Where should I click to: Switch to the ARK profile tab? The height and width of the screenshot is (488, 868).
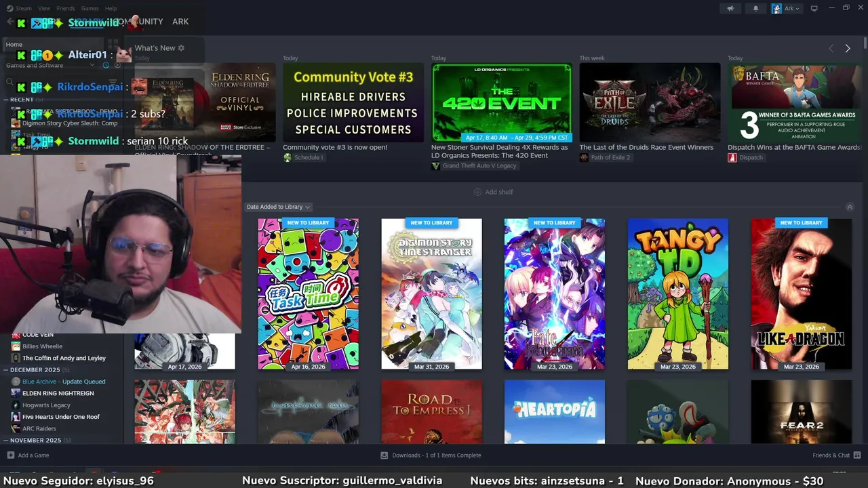click(180, 22)
